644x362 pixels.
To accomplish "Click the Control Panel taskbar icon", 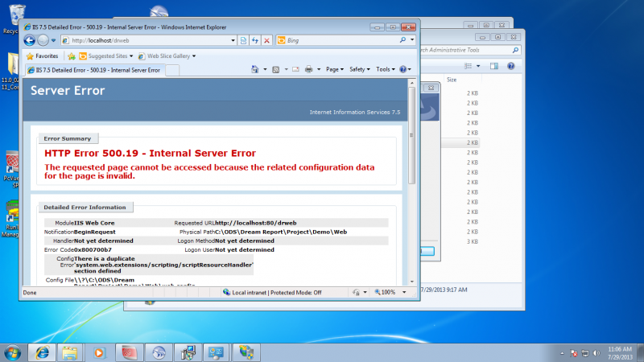I will (x=216, y=352).
